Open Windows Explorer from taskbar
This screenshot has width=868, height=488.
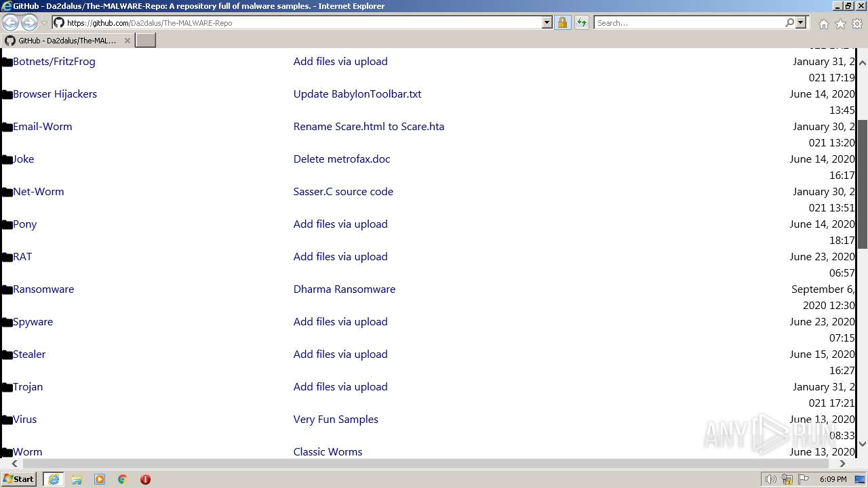point(77,479)
